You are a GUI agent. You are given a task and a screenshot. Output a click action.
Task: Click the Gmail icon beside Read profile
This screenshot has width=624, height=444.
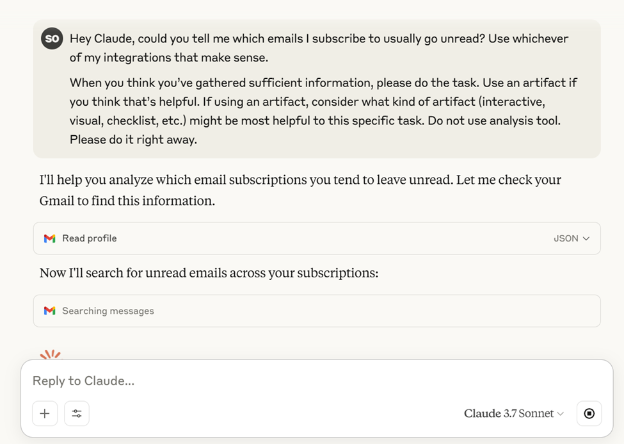pyautogui.click(x=50, y=238)
